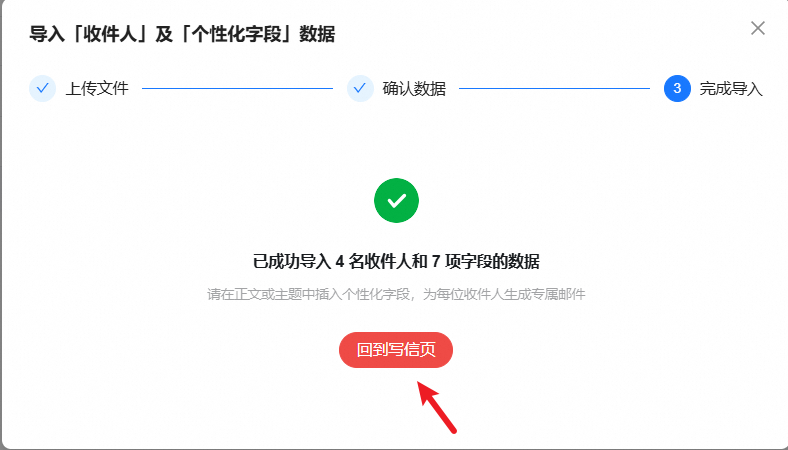The image size is (788, 450).
Task: Click the green success checkmark icon
Action: [x=396, y=200]
